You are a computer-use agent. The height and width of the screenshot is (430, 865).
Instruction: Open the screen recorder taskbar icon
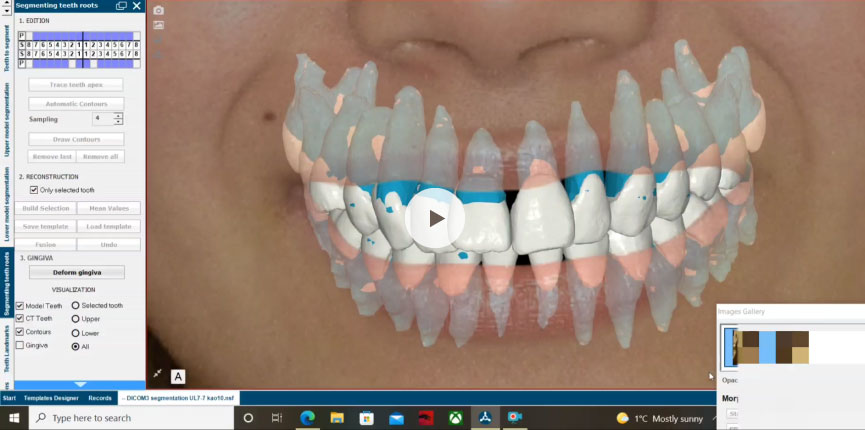pos(515,418)
